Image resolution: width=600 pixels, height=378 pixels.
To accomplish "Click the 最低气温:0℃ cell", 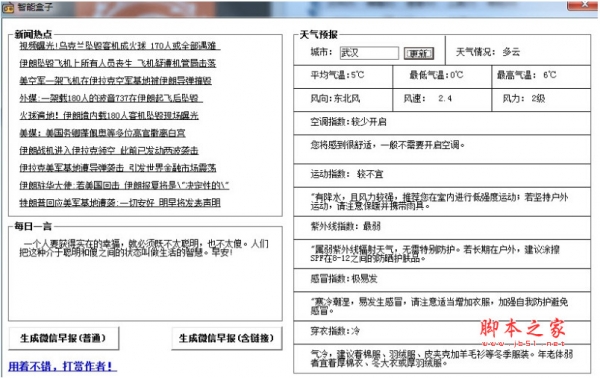I will coord(442,77).
